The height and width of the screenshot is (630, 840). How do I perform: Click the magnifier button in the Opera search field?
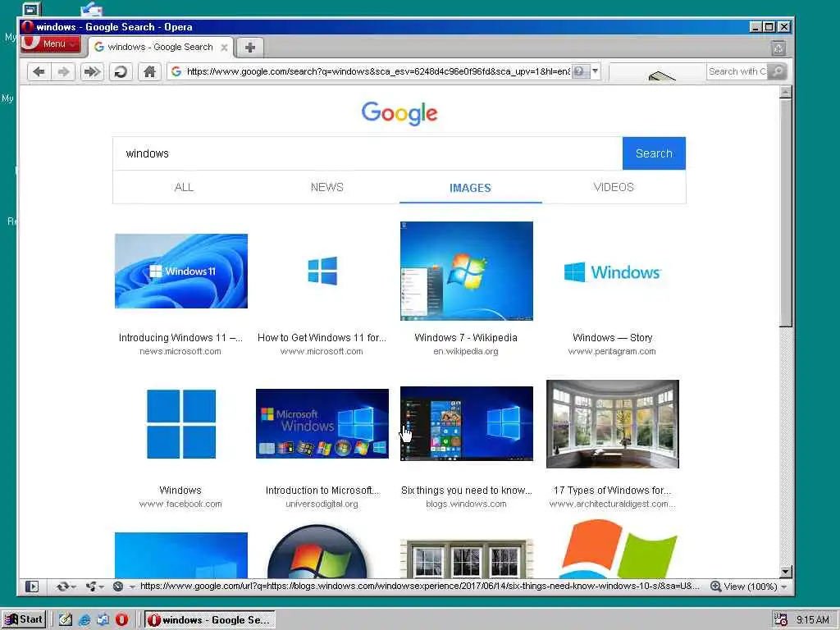click(777, 71)
